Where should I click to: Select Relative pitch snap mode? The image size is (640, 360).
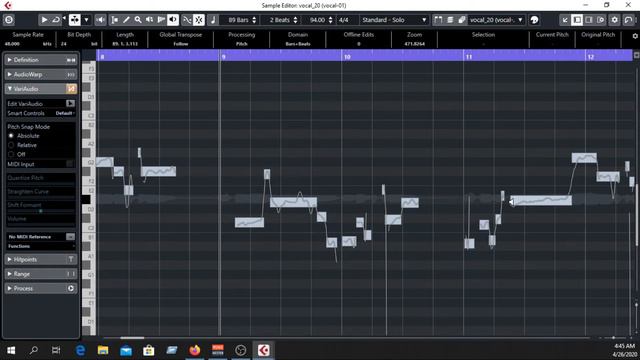point(11,145)
